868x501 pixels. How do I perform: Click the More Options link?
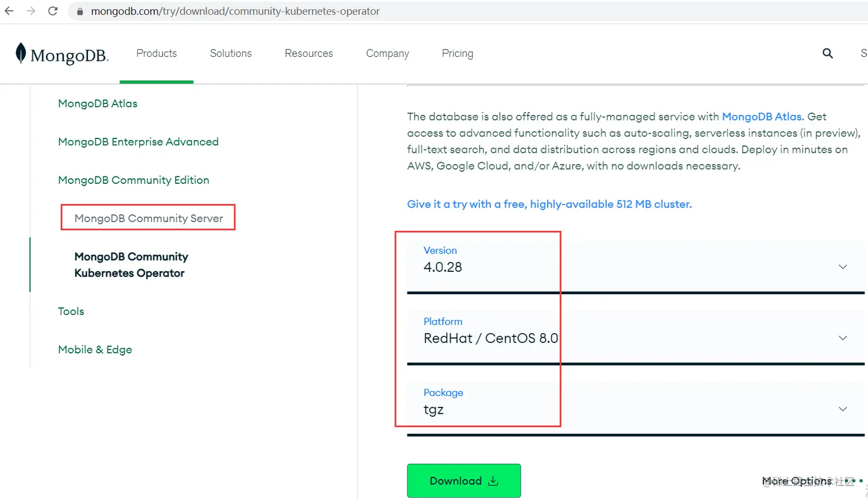coord(797,481)
